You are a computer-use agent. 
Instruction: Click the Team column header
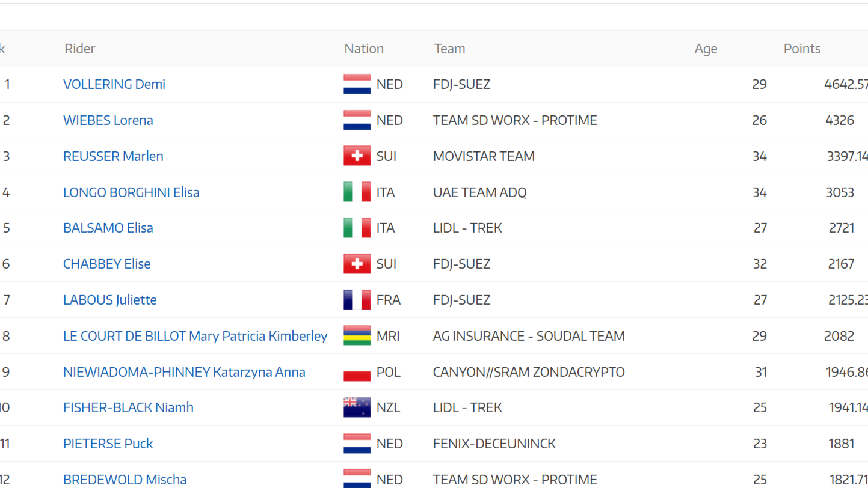449,49
